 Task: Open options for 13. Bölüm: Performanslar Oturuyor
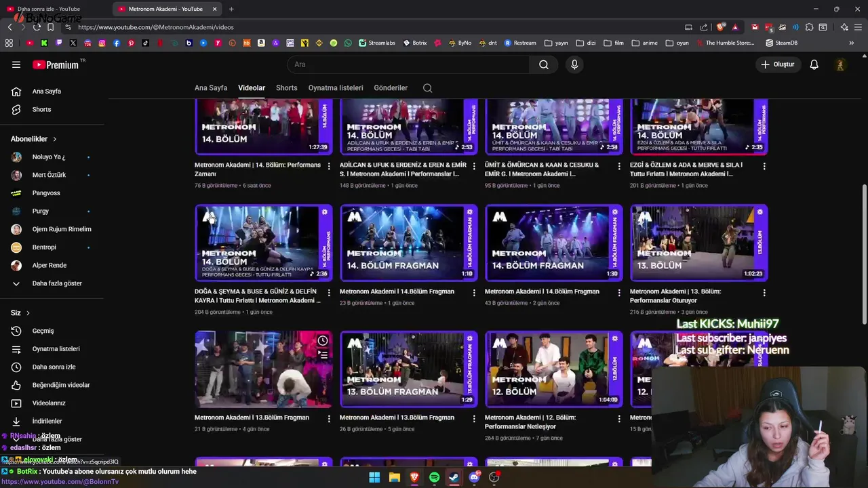764,293
